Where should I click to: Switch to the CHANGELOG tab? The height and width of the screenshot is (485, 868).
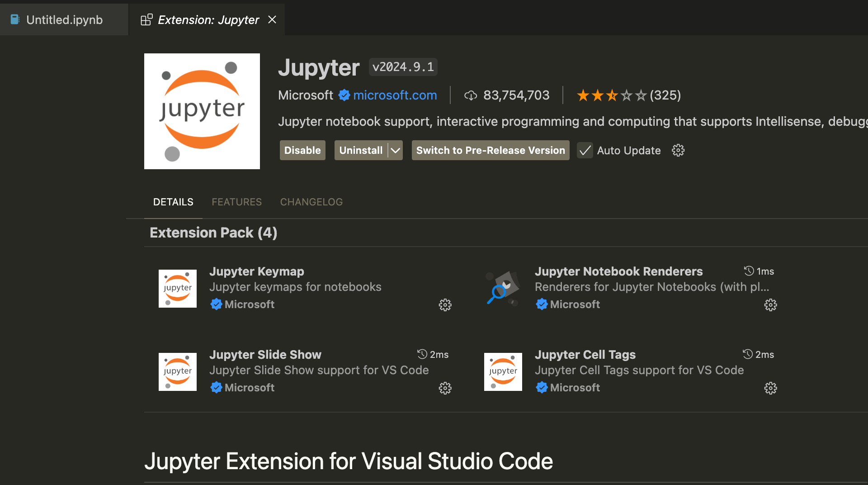click(311, 202)
